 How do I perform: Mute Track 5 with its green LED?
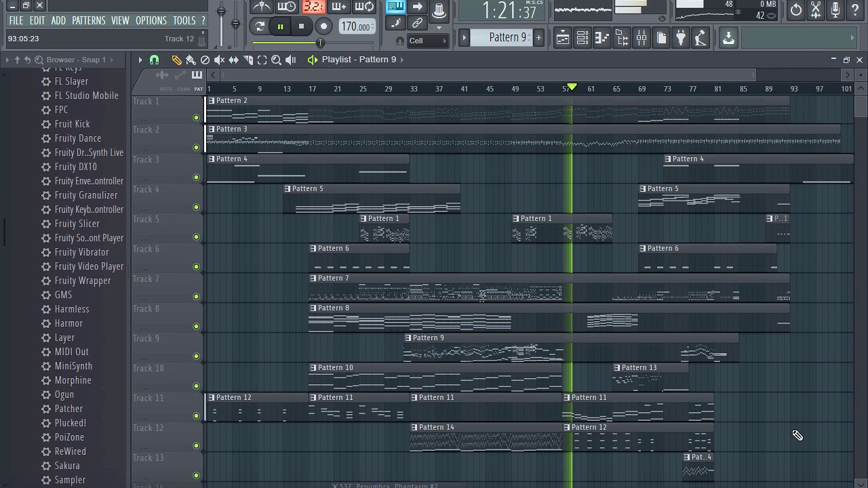coord(197,237)
